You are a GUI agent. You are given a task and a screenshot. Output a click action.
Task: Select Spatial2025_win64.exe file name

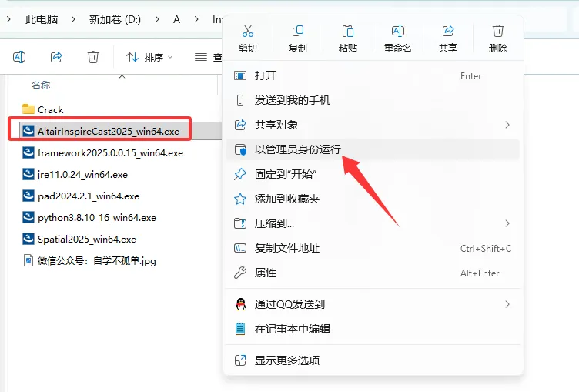(x=87, y=240)
